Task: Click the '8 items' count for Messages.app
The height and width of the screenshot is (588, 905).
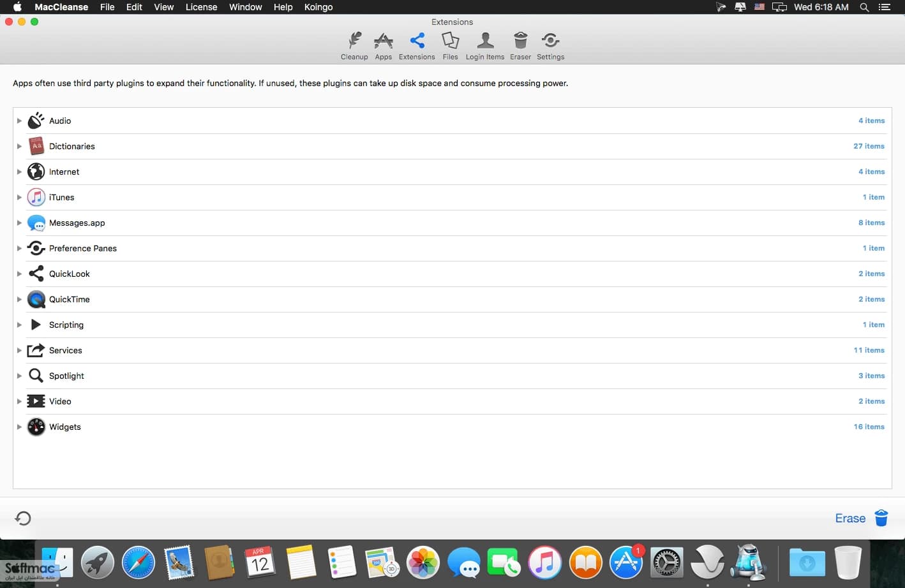Action: coord(871,223)
